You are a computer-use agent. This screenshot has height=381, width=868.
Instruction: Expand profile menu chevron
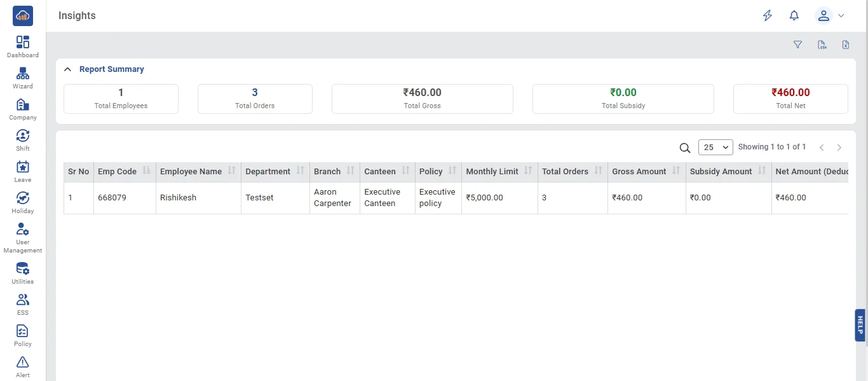841,16
